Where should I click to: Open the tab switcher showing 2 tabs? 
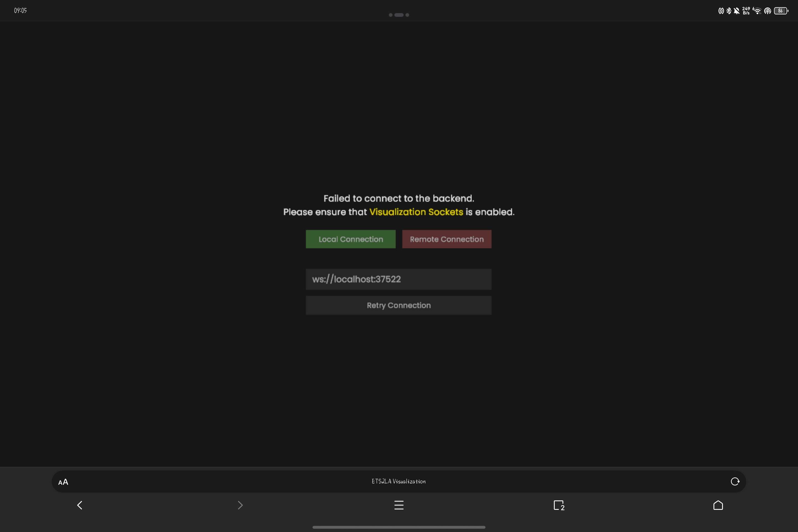point(559,505)
